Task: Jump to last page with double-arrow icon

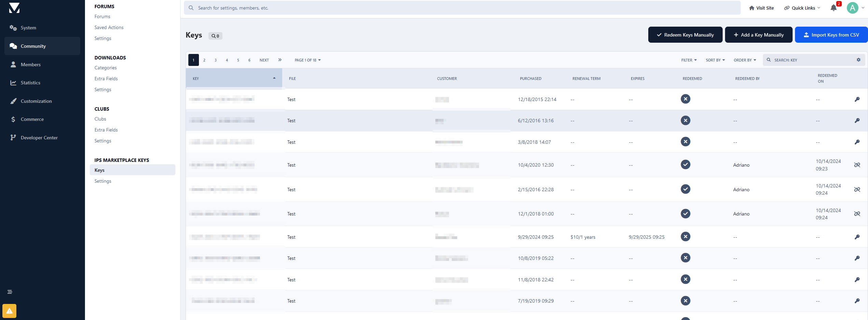Action: pyautogui.click(x=280, y=60)
